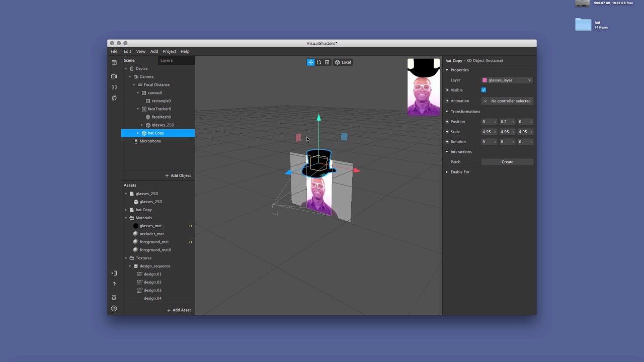Toggle Local coordinate space button
This screenshot has height=362, width=644.
point(343,62)
